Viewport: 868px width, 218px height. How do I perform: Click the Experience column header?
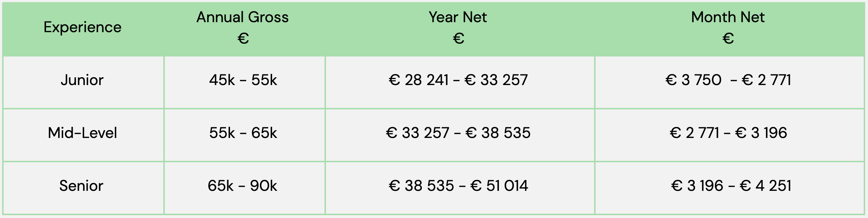(83, 28)
